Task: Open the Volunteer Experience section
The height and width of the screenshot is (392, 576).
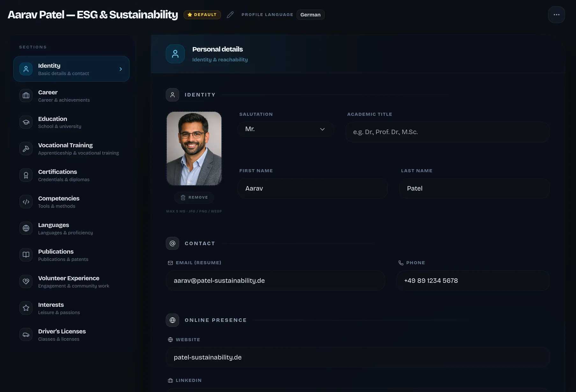Action: tap(71, 281)
